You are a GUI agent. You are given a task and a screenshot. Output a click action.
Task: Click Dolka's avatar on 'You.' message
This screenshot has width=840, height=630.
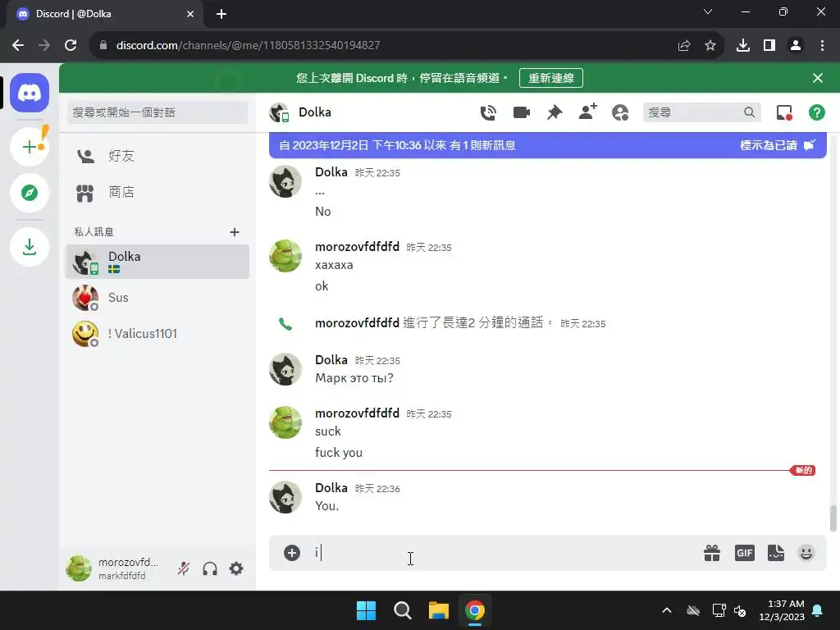point(285,497)
